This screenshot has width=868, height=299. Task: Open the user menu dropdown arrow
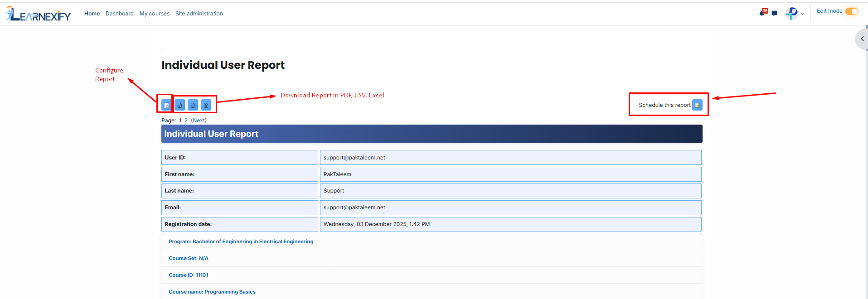click(803, 14)
